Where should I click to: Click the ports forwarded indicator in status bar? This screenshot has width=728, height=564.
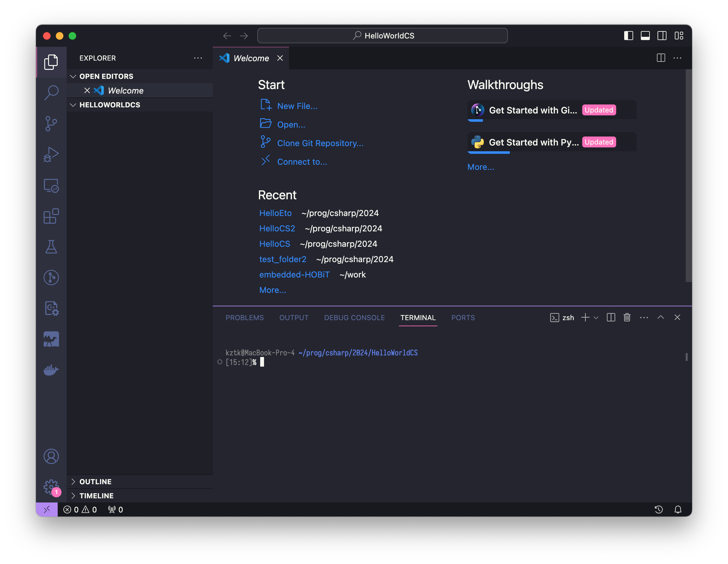tap(115, 510)
